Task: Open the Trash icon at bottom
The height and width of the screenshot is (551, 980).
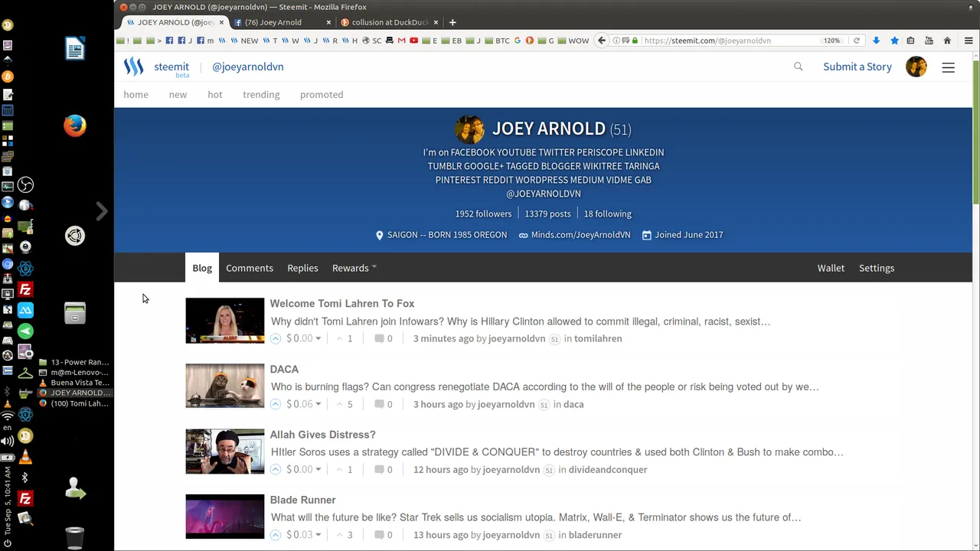Action: [x=74, y=537]
